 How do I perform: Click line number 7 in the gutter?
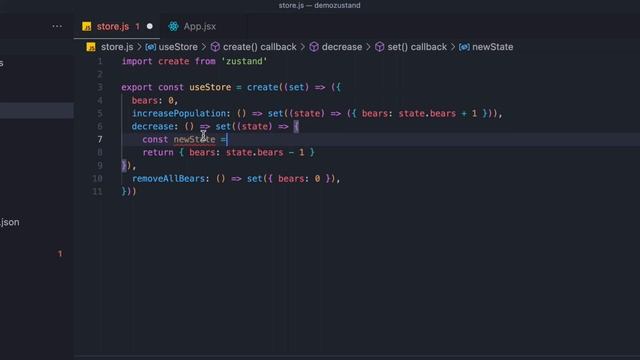tap(100, 140)
